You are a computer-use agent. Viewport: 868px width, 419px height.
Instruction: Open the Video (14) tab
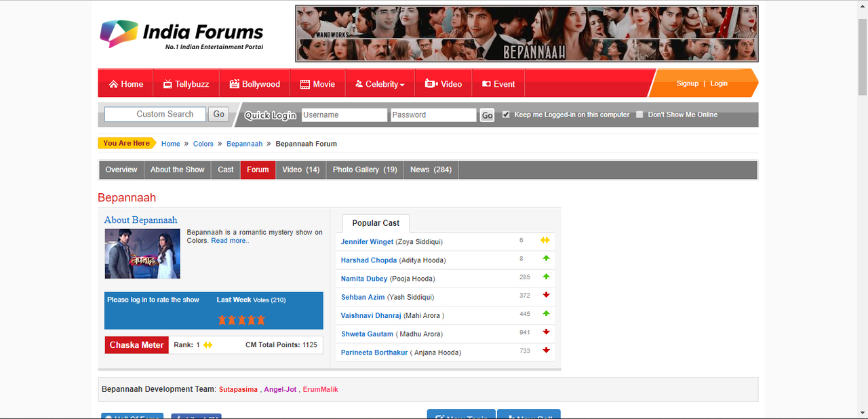301,169
